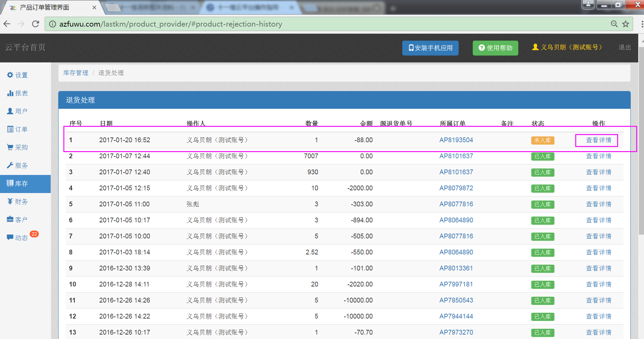Open order link AP8079872

[456, 188]
